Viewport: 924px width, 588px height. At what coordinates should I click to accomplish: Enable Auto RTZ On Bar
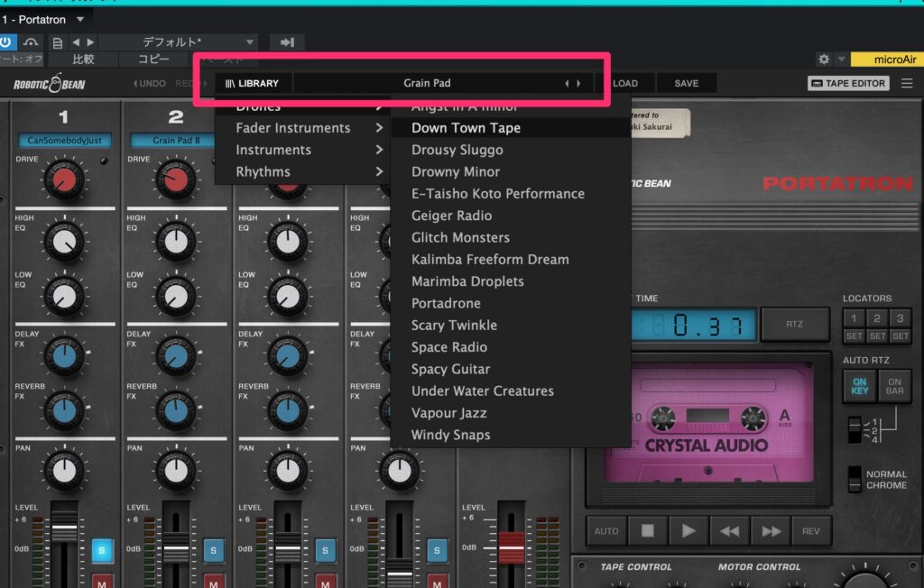coord(894,385)
